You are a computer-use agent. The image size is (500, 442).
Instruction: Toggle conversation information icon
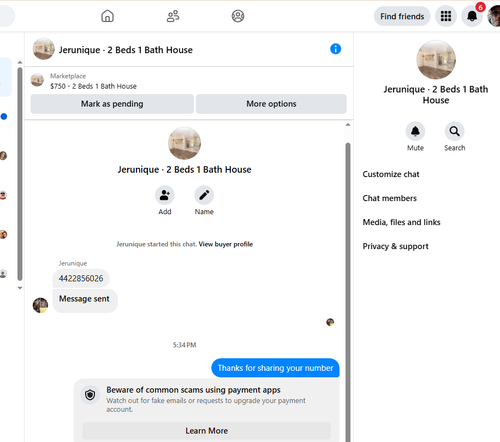335,49
